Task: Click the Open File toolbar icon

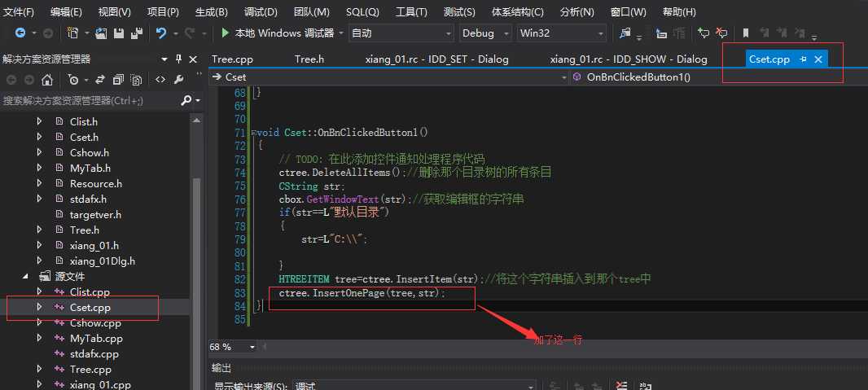Action: tap(101, 33)
